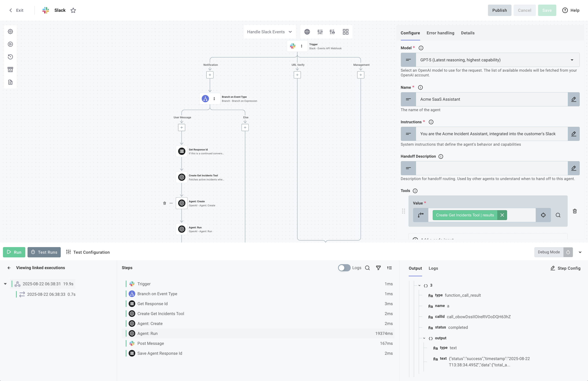Screen dimensions: 588x381
Task: Apply the filter icon in the Steps panel
Action: pos(378,268)
